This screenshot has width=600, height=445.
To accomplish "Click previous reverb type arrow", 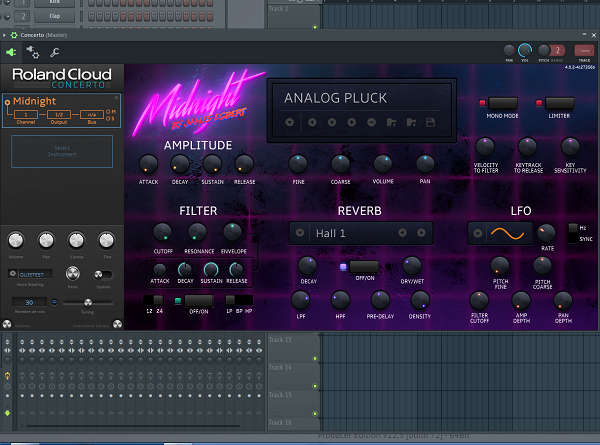I will pyautogui.click(x=402, y=233).
